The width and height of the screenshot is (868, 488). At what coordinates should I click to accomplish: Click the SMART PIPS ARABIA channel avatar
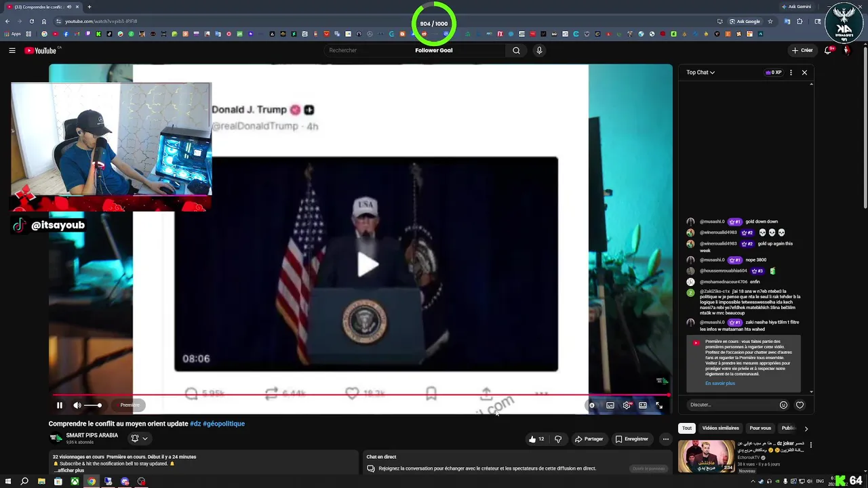click(55, 439)
